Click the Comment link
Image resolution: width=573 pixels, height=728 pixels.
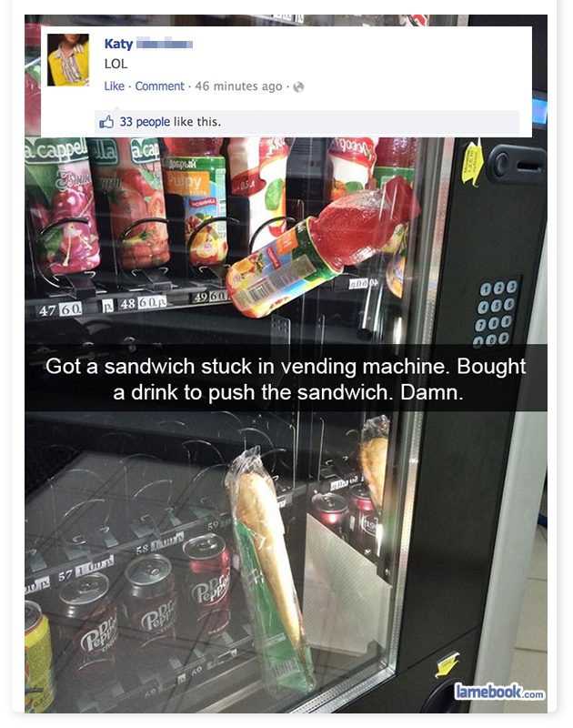coord(159,86)
